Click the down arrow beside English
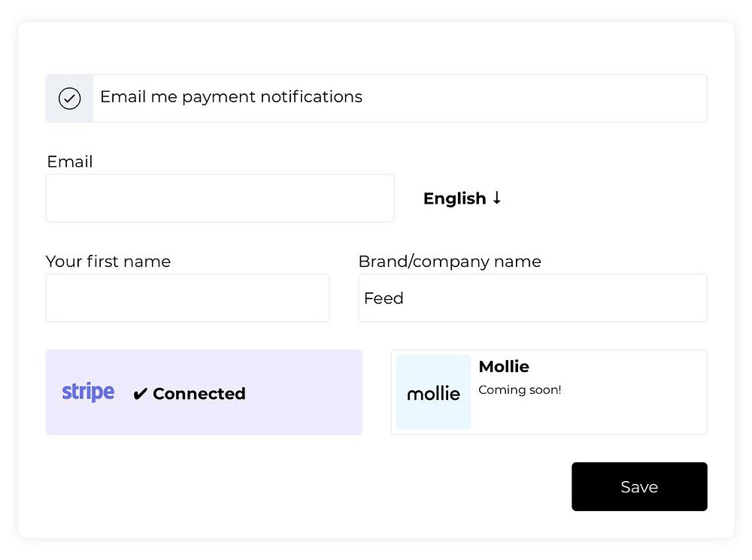Viewport: 752px width, 560px height. tap(496, 198)
